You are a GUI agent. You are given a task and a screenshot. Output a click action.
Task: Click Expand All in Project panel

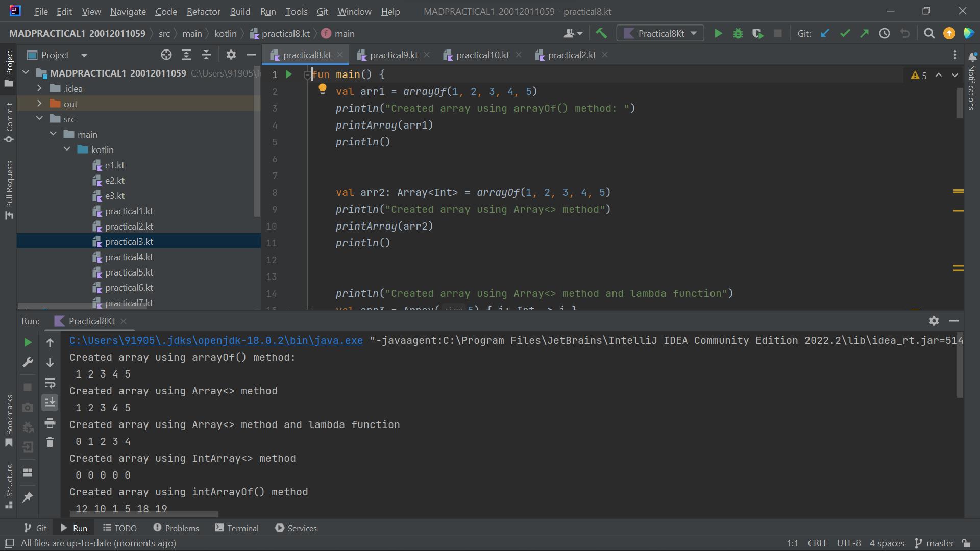[x=186, y=55]
